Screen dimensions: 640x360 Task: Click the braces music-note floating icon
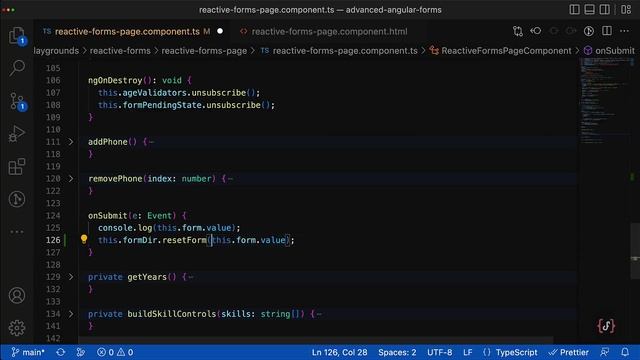(x=606, y=326)
